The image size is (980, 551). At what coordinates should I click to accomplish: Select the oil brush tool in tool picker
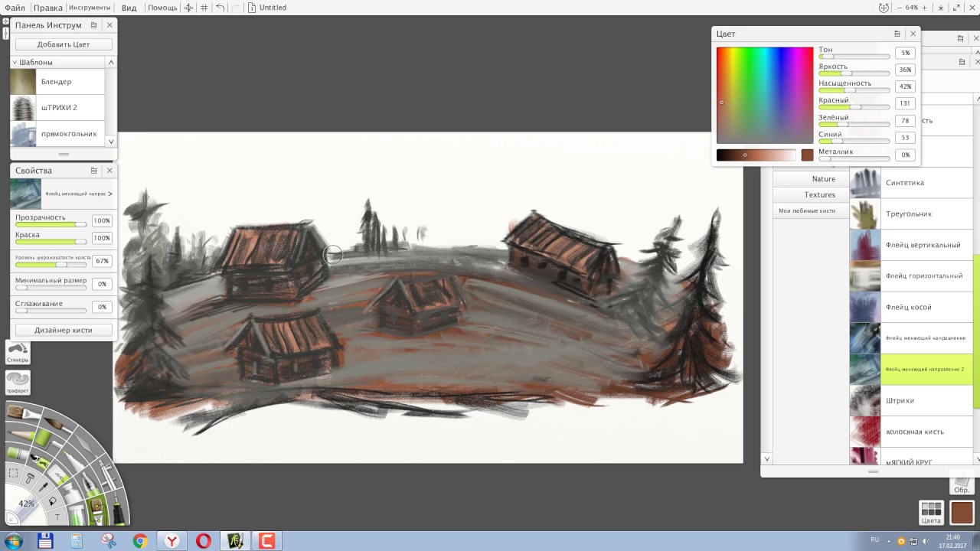24,413
